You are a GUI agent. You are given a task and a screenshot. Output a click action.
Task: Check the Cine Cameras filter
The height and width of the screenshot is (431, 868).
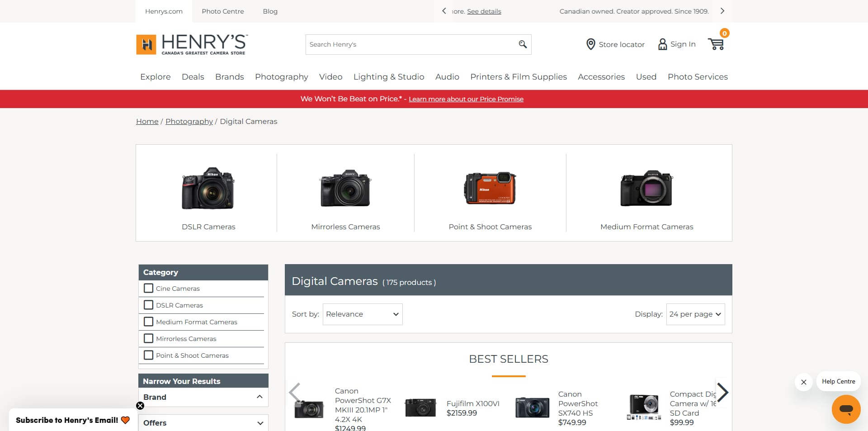148,288
